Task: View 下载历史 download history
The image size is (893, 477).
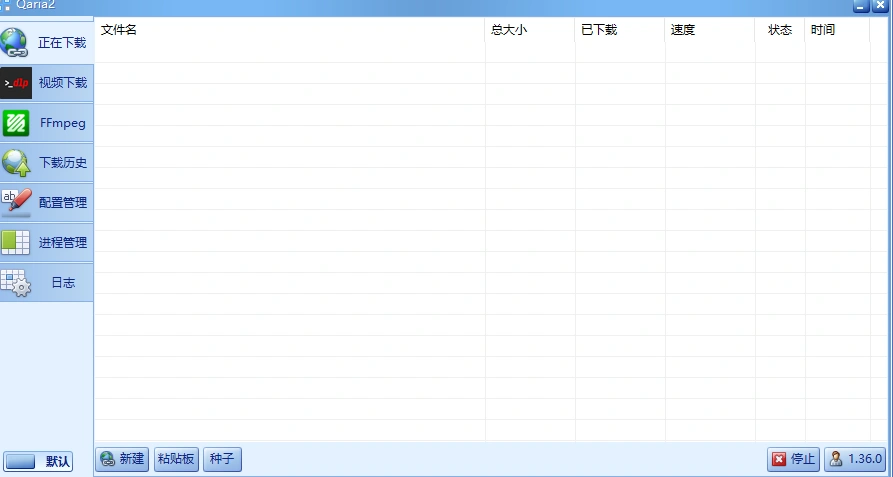Action: [47, 162]
